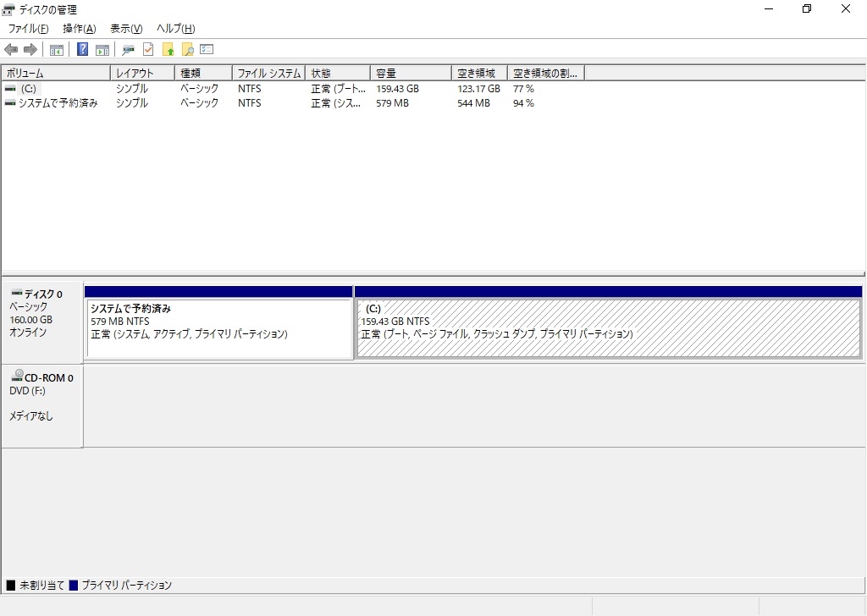Minimize the Disk Management window
Viewport: 867px width, 616px height.
769,8
